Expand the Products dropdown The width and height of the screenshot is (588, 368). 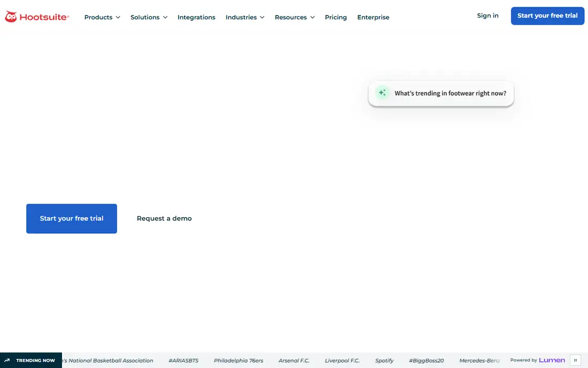point(102,17)
